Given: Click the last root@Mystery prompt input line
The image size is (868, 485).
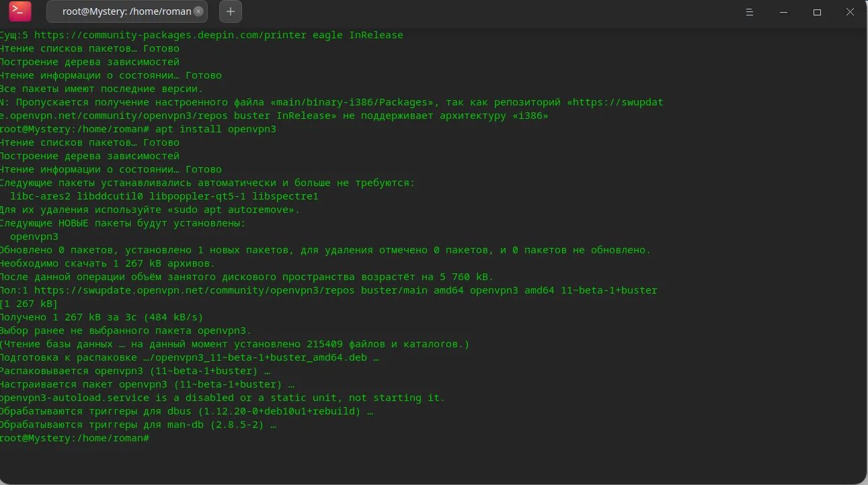Looking at the screenshot, I should click(75, 438).
